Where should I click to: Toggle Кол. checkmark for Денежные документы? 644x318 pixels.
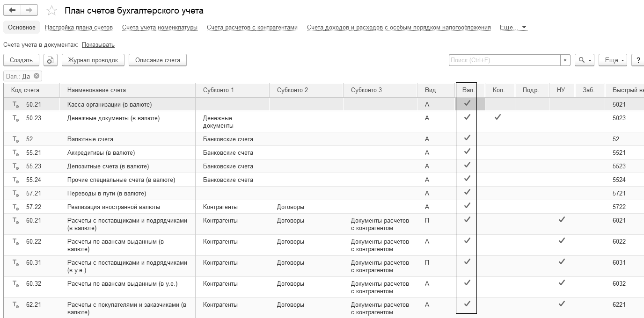498,117
